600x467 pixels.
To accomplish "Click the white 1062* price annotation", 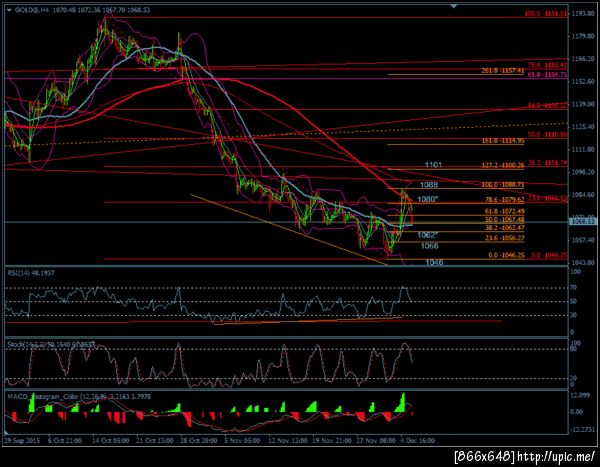I will [427, 235].
